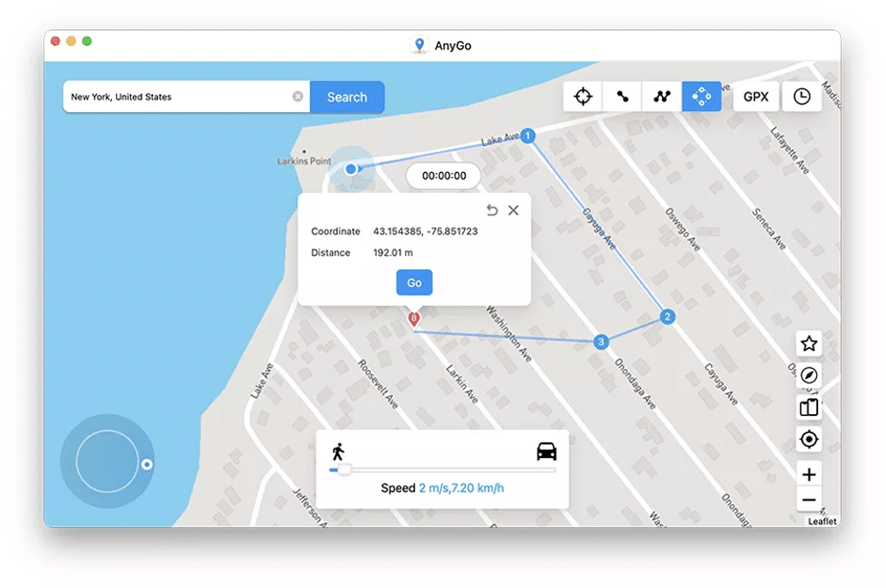Click the New York search input field
This screenshot has height=588, width=886.
point(179,97)
